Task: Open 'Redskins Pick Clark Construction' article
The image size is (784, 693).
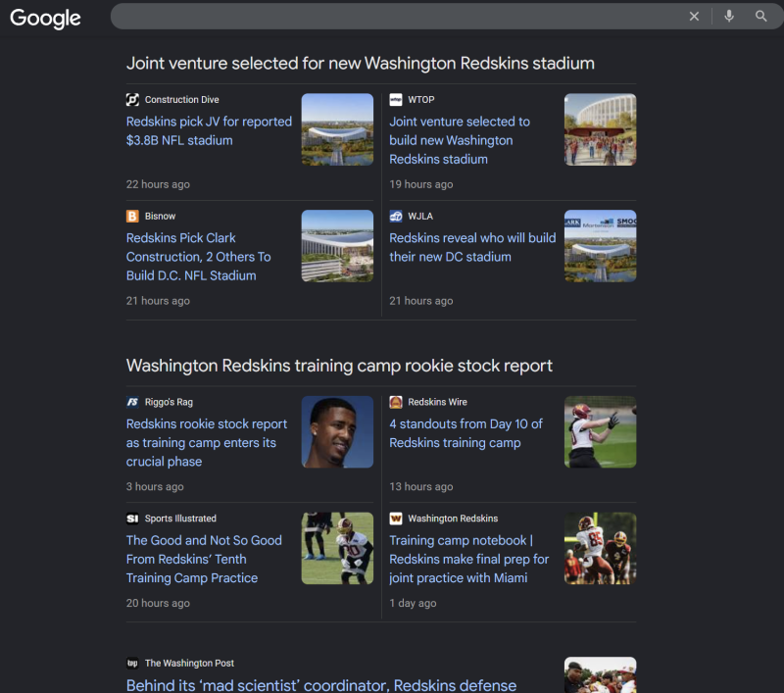Action: tap(199, 257)
